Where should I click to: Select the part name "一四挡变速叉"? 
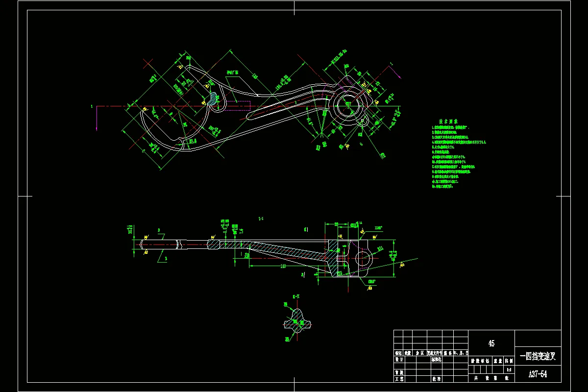(538, 356)
